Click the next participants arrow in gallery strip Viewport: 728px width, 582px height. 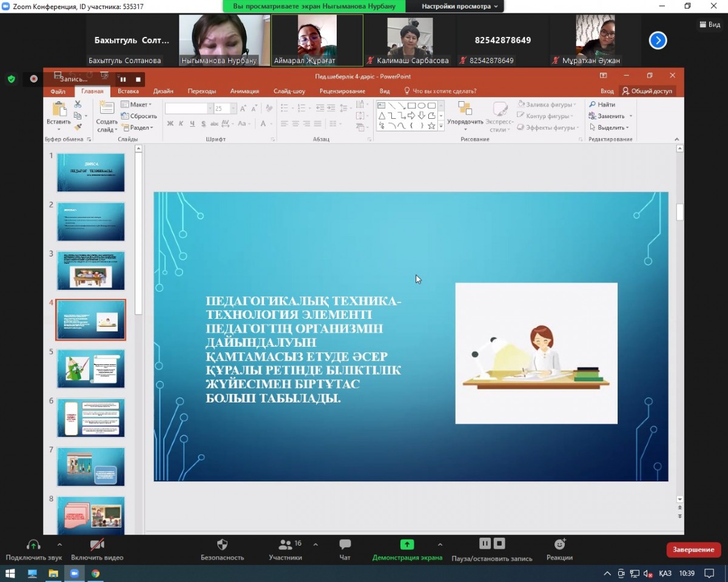tap(658, 41)
